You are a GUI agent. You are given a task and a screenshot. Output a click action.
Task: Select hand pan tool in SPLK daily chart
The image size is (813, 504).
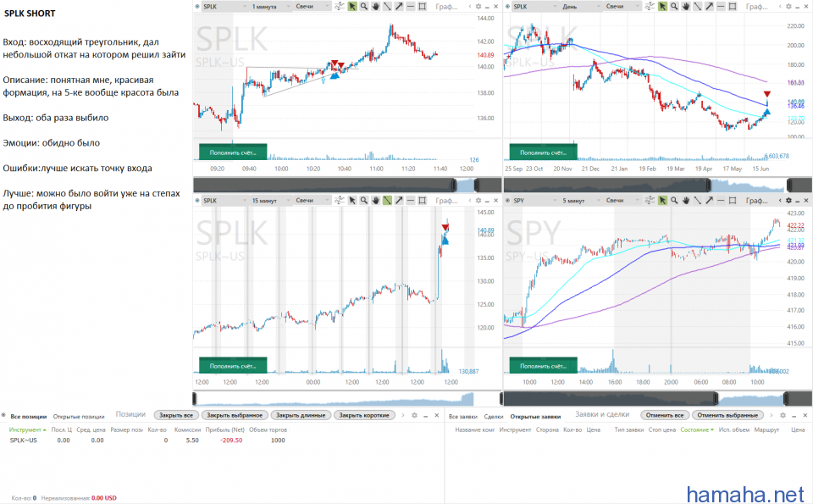click(685, 6)
